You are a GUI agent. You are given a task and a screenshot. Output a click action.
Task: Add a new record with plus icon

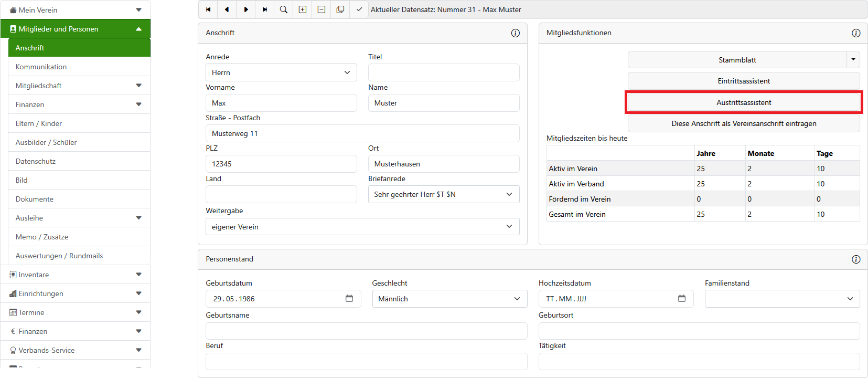point(303,9)
